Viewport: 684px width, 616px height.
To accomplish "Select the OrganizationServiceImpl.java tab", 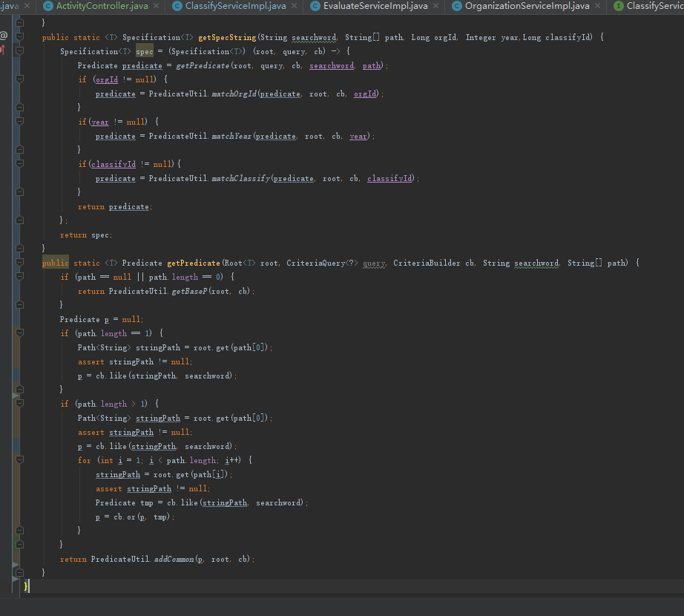I will click(526, 6).
